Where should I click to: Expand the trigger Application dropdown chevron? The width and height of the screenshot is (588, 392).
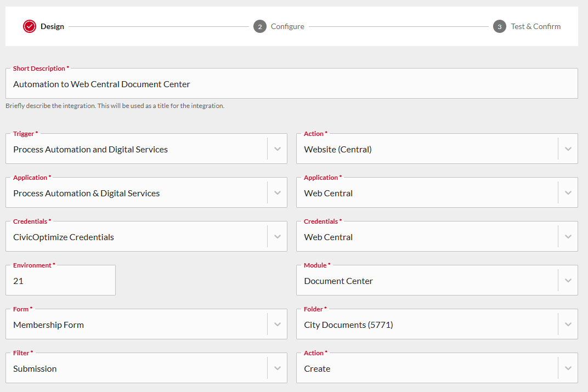point(278,192)
